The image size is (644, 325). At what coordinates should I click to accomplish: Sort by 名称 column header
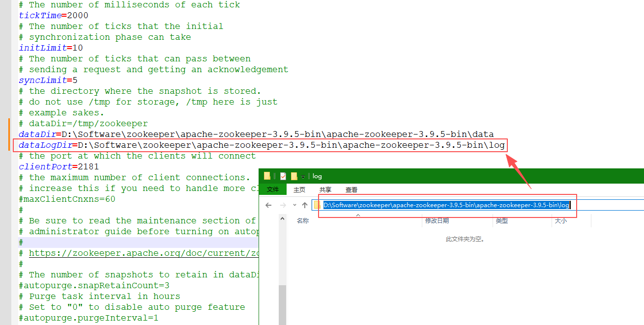(x=303, y=221)
